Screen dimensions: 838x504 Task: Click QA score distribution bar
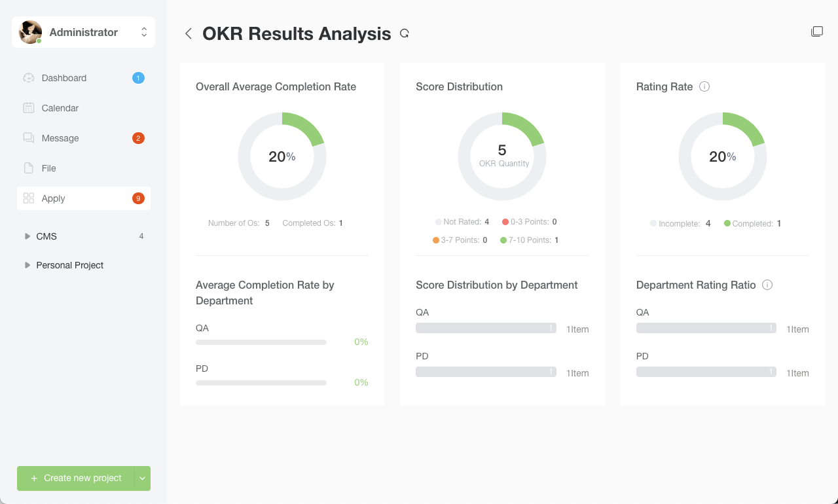(486, 328)
